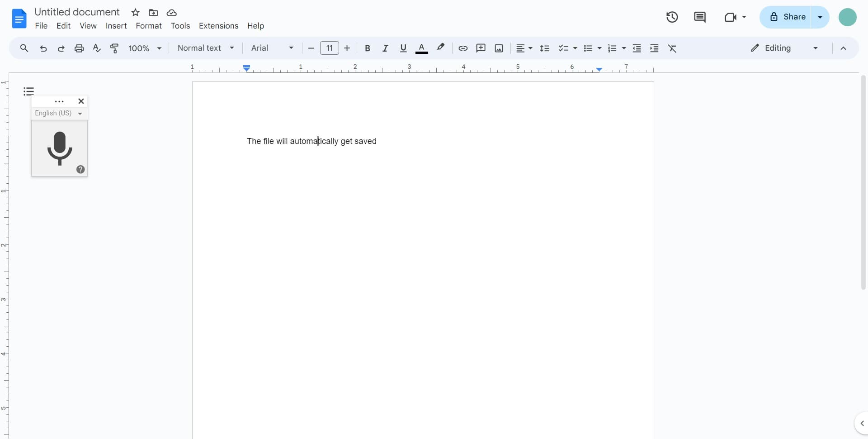Underline the selected text

[403, 48]
